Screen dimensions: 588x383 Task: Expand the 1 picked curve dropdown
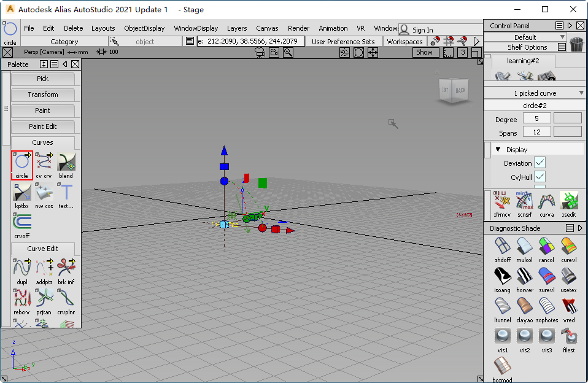tap(535, 93)
